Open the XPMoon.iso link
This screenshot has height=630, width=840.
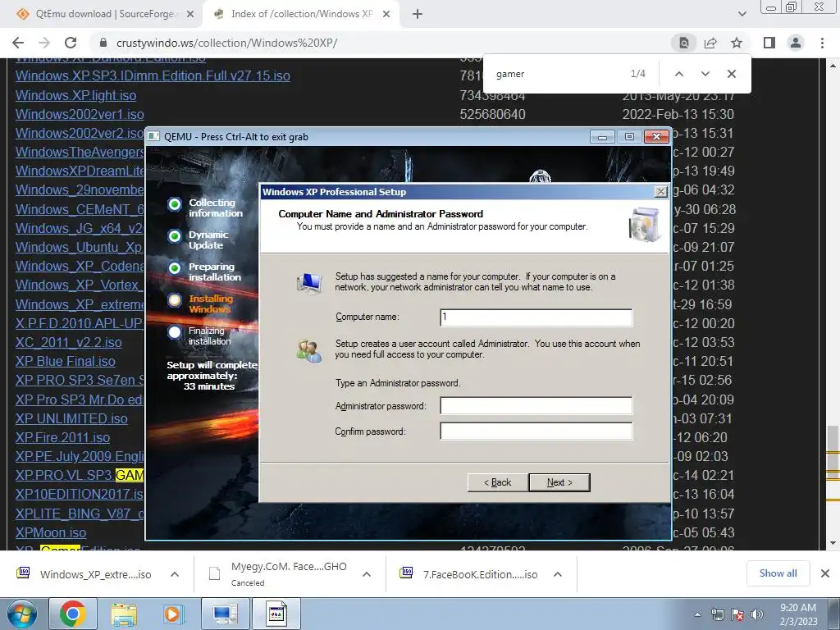click(50, 532)
